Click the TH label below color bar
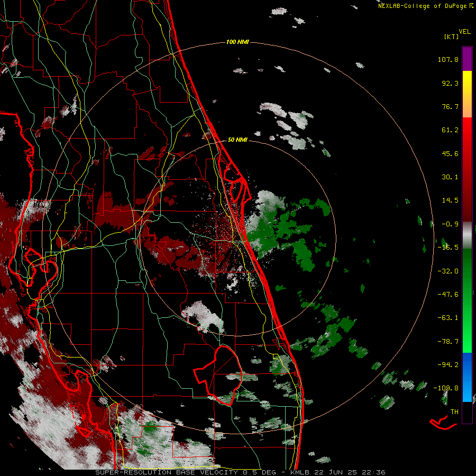This screenshot has width=476, height=476. (454, 411)
